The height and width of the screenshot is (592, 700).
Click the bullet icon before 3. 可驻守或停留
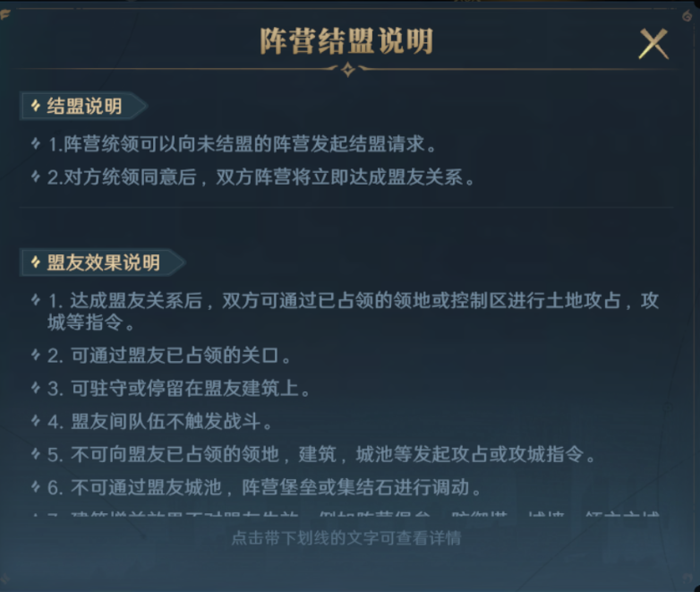click(x=36, y=388)
